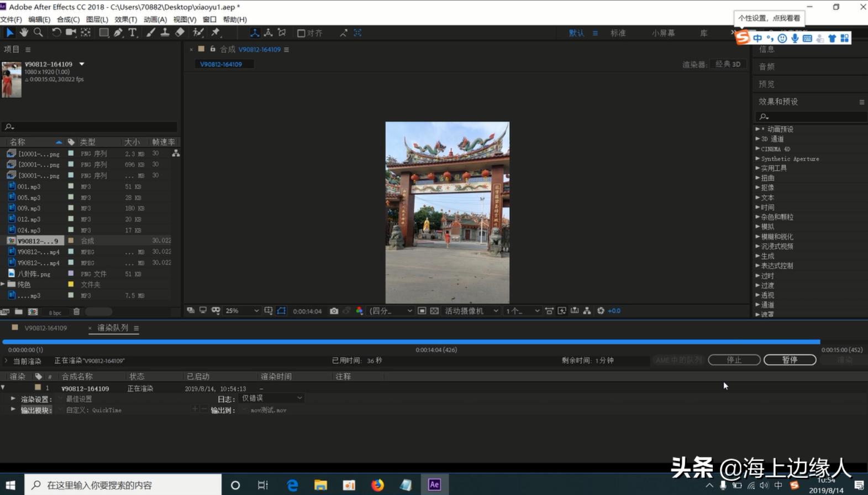Select the Pan Behind anchor point tool
This screenshot has width=868, height=495.
(86, 33)
